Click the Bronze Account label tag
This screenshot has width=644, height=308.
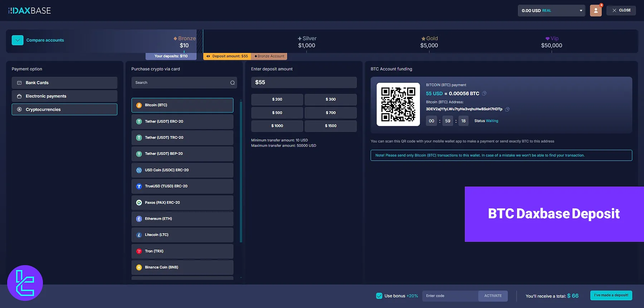click(269, 56)
